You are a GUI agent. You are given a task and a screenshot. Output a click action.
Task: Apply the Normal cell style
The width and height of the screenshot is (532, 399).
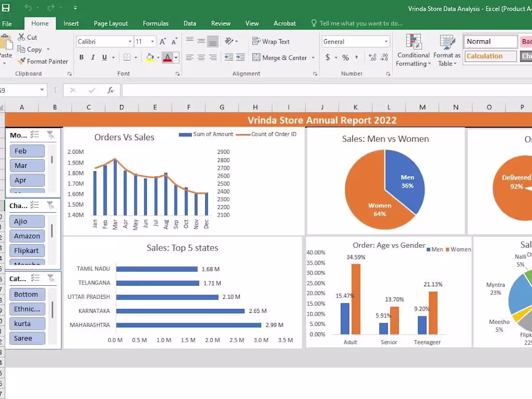(489, 41)
